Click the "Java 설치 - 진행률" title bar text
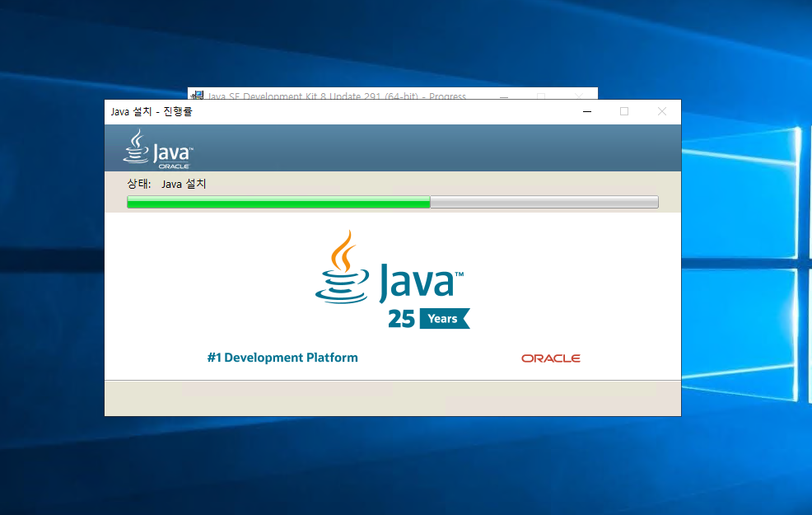The image size is (812, 515). (x=152, y=111)
